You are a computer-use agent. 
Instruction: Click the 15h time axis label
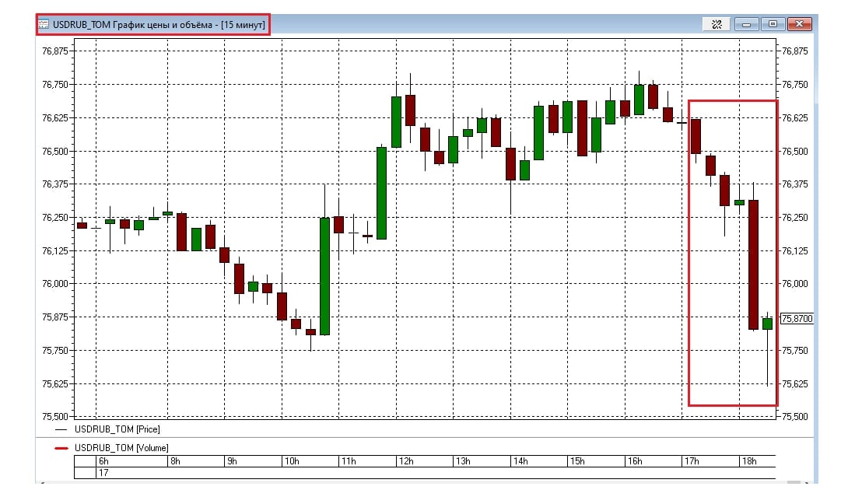click(x=577, y=461)
